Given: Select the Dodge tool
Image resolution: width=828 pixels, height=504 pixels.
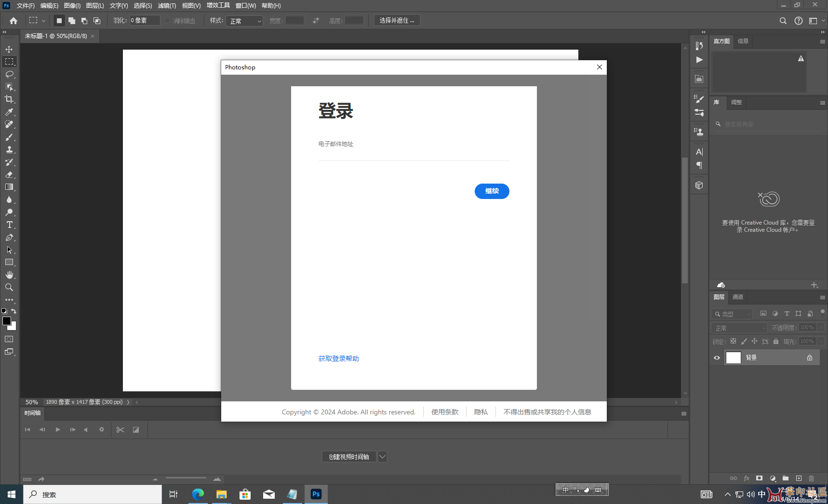Looking at the screenshot, I should (x=9, y=212).
